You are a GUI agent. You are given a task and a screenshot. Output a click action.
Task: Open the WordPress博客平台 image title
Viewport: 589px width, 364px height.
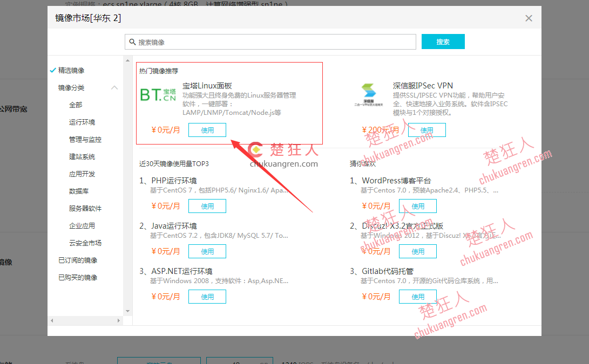click(x=396, y=181)
